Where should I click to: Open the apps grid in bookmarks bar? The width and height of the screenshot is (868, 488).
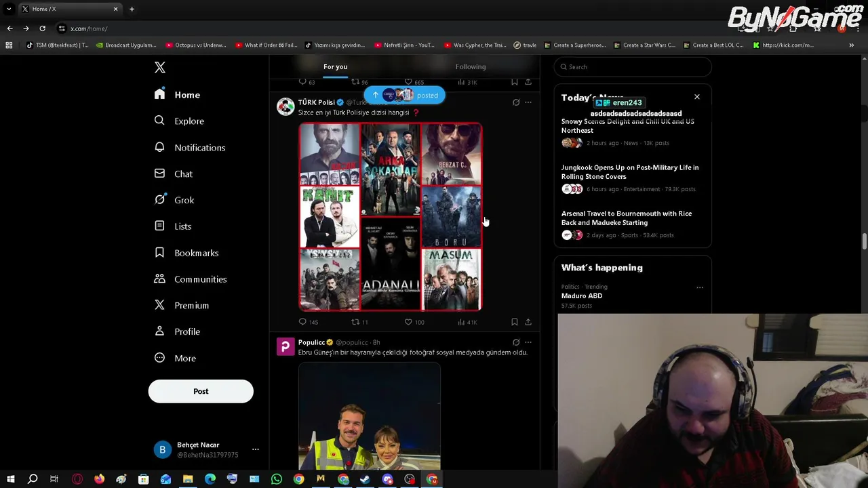[9, 45]
